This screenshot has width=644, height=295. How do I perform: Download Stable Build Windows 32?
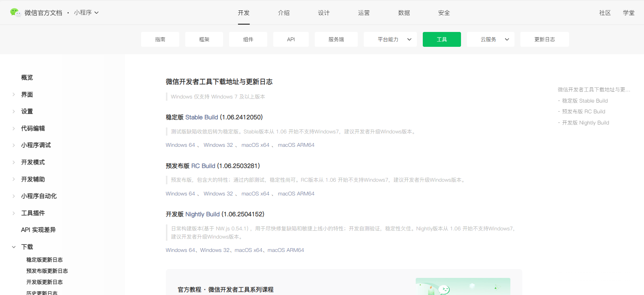(218, 145)
